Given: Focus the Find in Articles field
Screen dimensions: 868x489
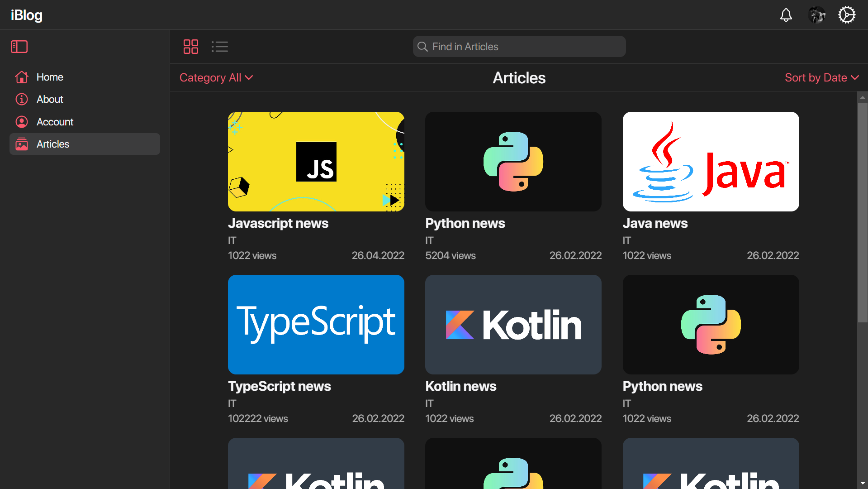Looking at the screenshot, I should click(x=519, y=47).
